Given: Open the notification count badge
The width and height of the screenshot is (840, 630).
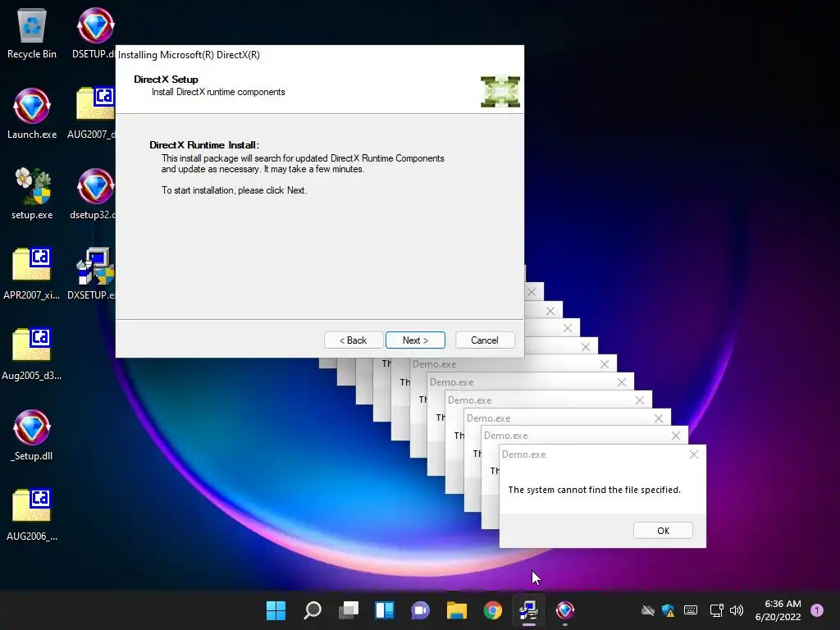Looking at the screenshot, I should (x=817, y=610).
